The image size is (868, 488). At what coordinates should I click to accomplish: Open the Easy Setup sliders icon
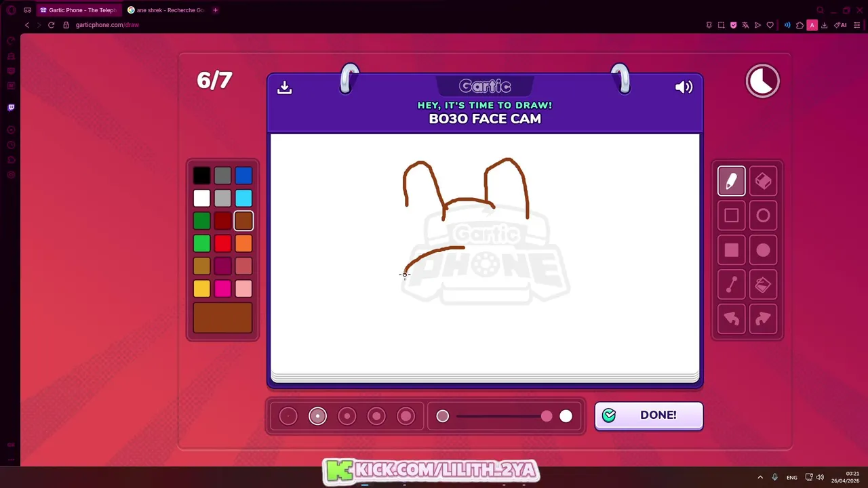[858, 25]
